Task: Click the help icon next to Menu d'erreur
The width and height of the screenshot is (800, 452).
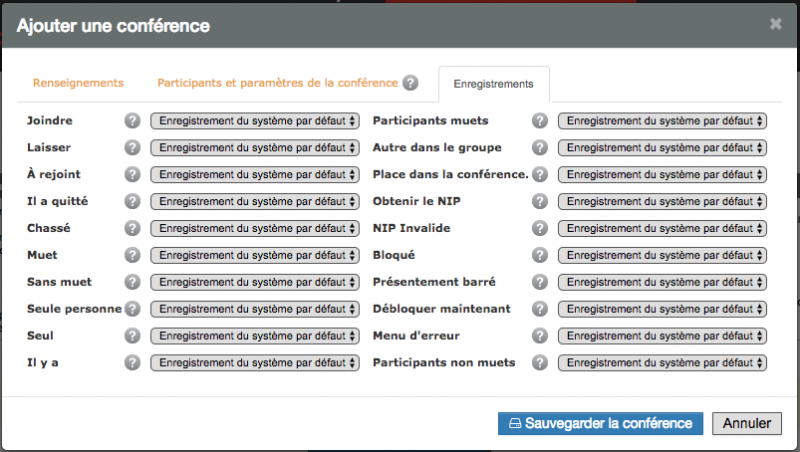Action: tap(540, 336)
